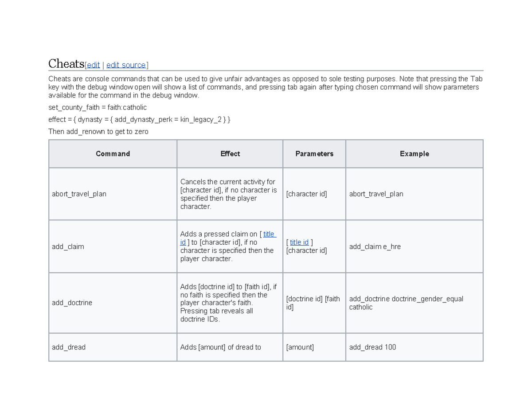
Task: Click the add_dynasty_perk effect line
Action: click(139, 120)
